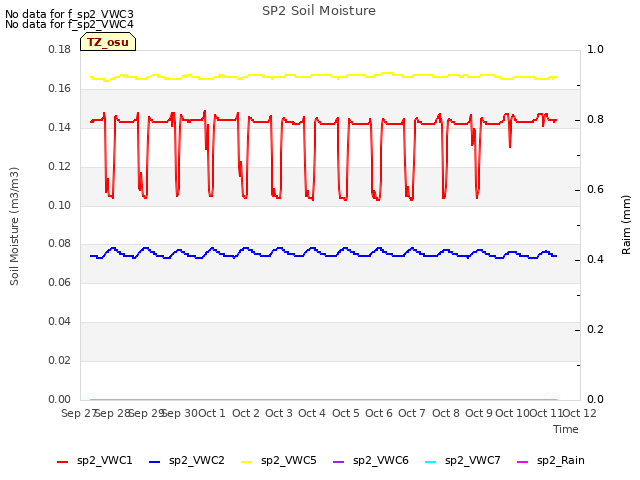Click the 0.12 left axis value
The image size is (640, 480).
pyautogui.click(x=60, y=167)
